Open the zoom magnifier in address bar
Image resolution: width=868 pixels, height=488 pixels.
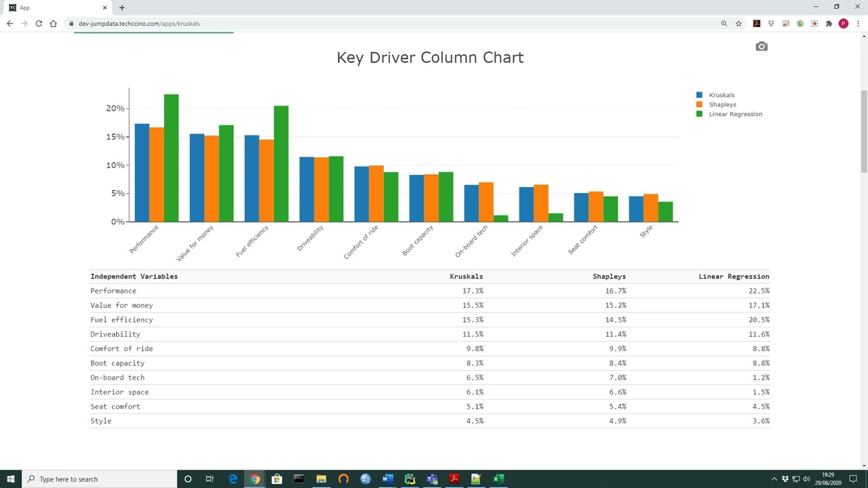click(724, 24)
